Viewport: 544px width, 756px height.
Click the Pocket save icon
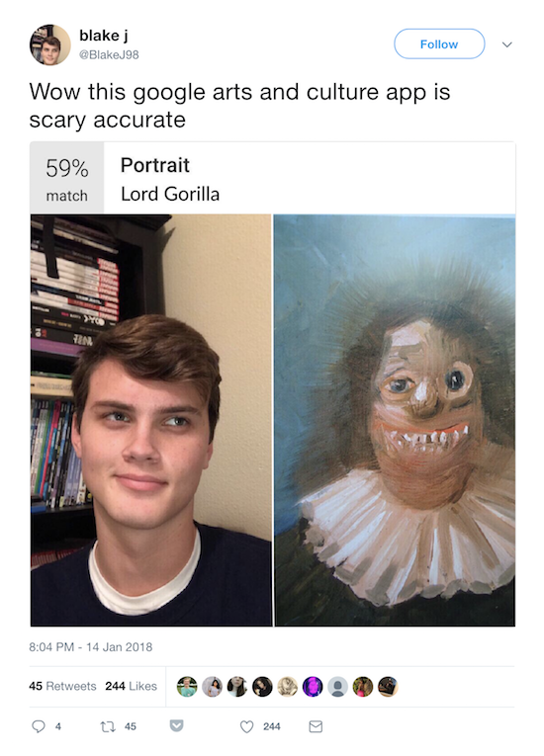177,725
